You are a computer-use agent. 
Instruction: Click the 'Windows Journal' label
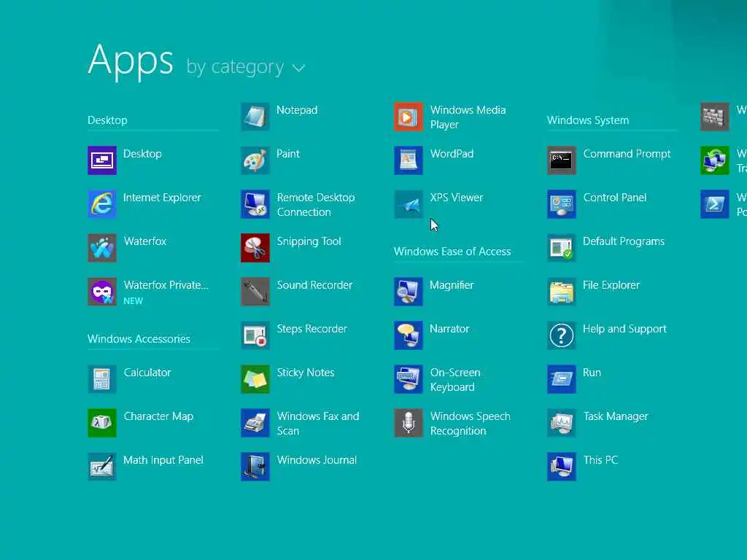(317, 460)
